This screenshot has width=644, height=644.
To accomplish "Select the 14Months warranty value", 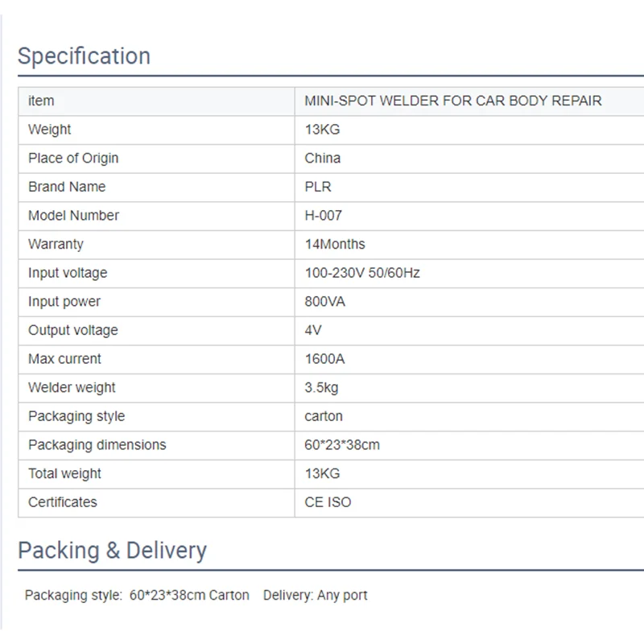I will [x=334, y=244].
